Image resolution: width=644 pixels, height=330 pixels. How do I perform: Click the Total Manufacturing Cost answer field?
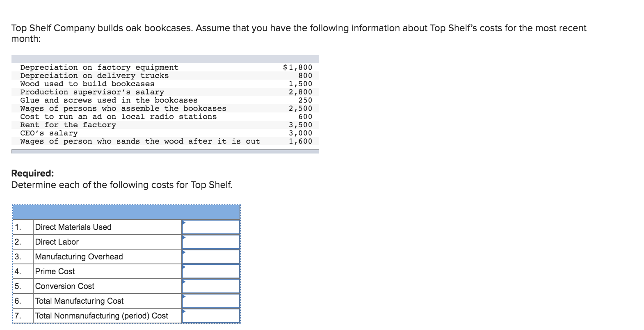pos(211,301)
